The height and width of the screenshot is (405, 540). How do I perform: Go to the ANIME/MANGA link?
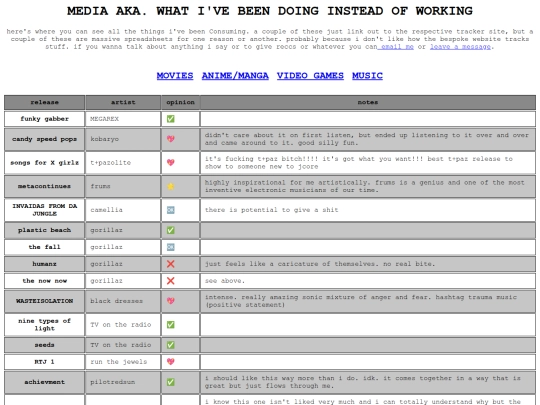click(x=235, y=76)
